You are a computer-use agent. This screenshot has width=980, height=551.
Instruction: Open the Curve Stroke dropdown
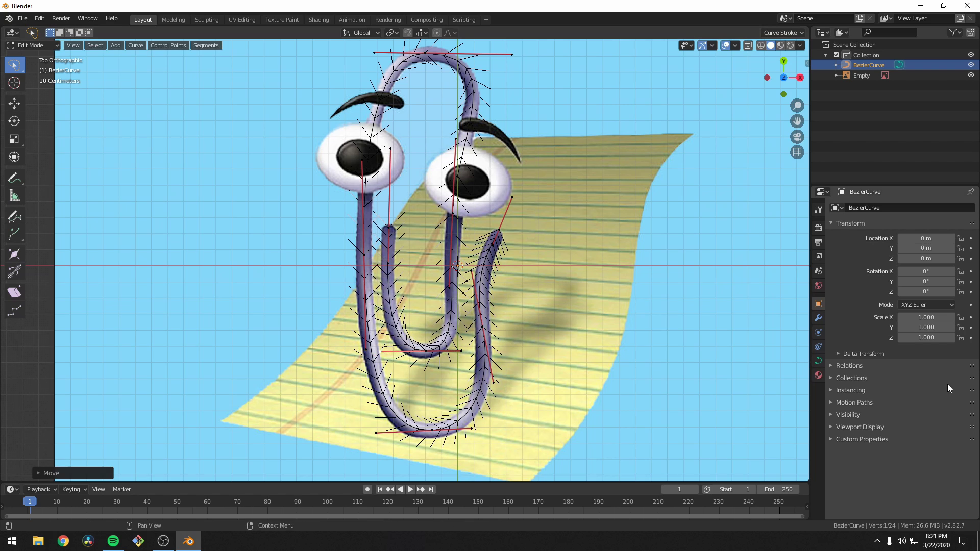coord(784,33)
